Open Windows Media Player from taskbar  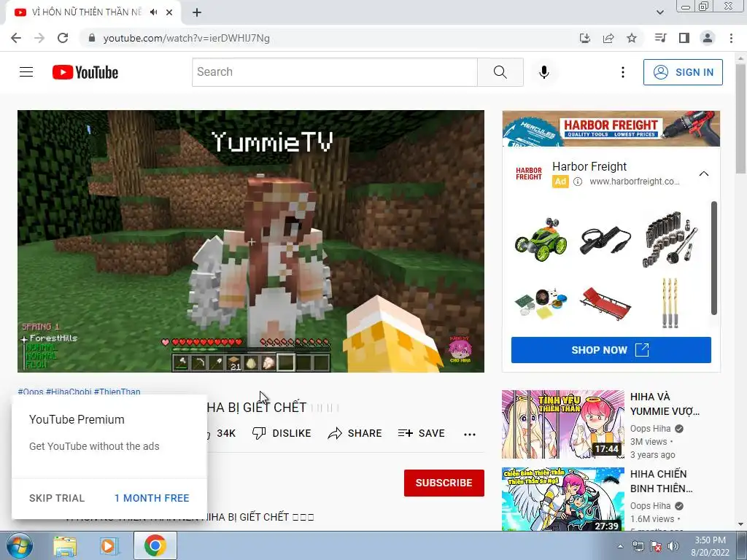click(x=109, y=546)
